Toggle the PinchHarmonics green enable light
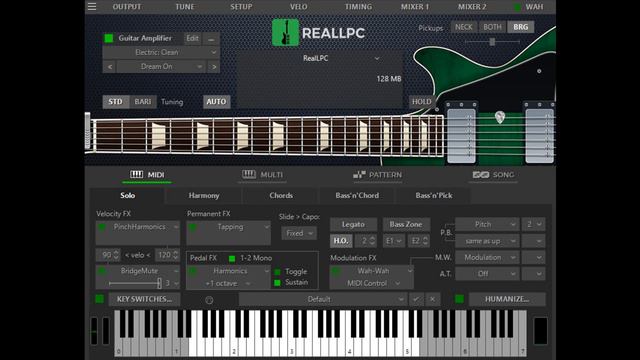640x360 pixels. (x=102, y=227)
